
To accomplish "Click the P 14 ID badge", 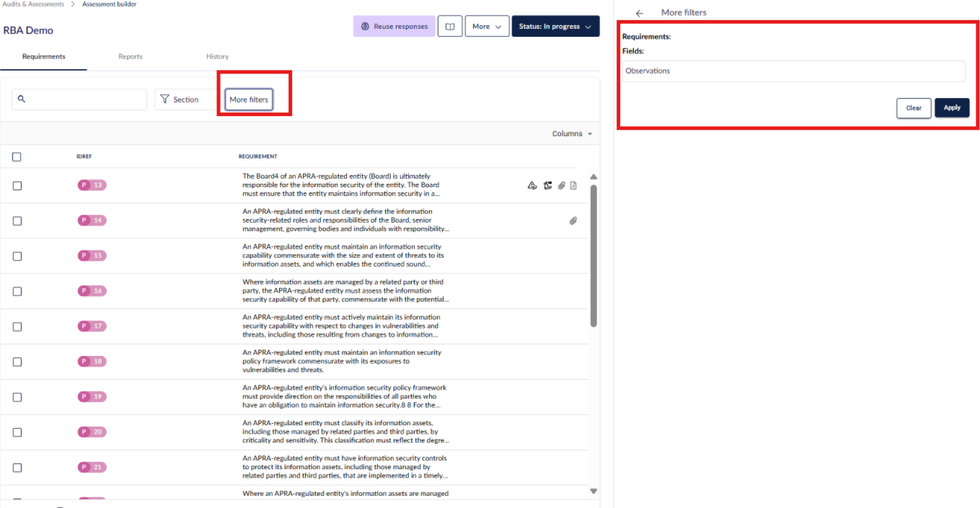I will click(x=92, y=220).
